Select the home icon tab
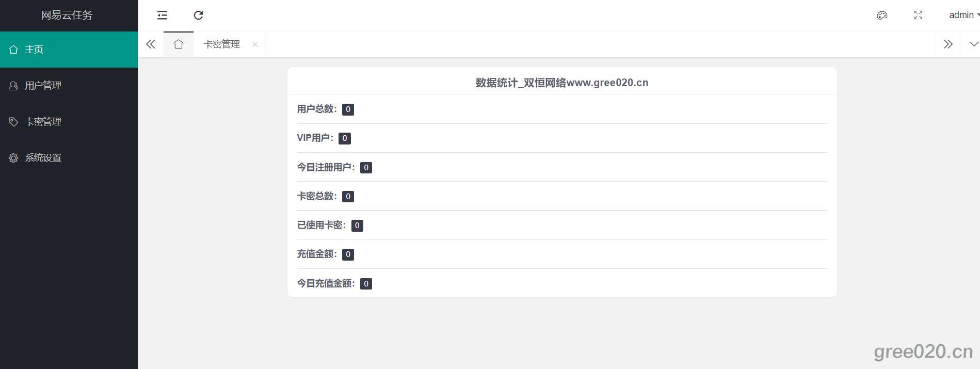980x369 pixels. click(x=179, y=44)
